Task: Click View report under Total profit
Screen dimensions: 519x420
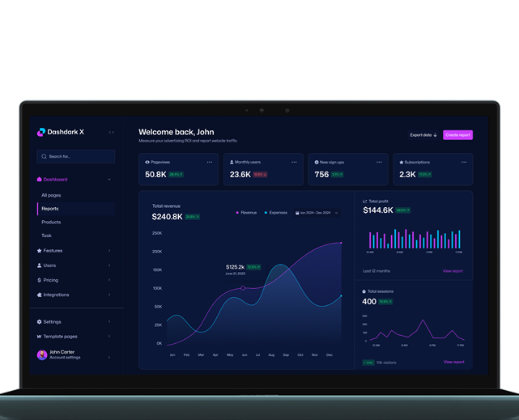Action: (453, 271)
